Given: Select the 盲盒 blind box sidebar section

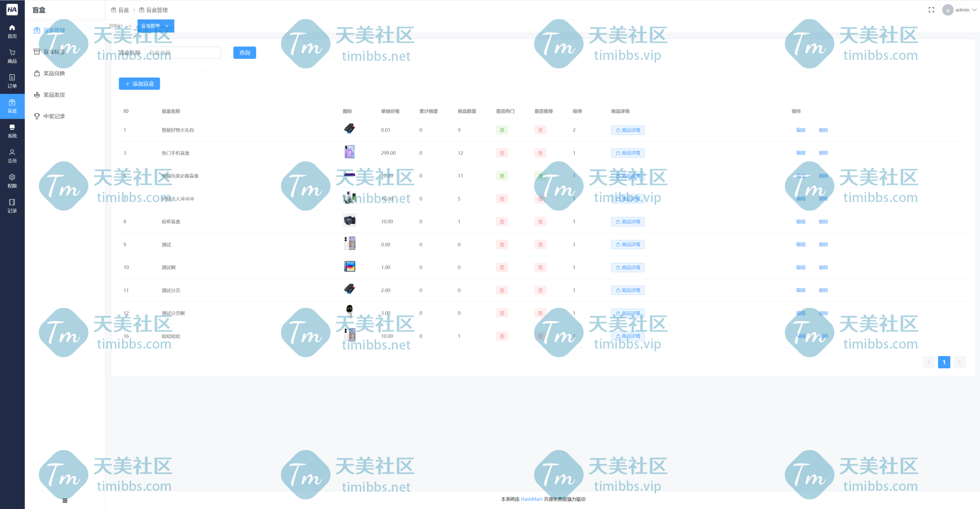Looking at the screenshot, I should point(12,106).
